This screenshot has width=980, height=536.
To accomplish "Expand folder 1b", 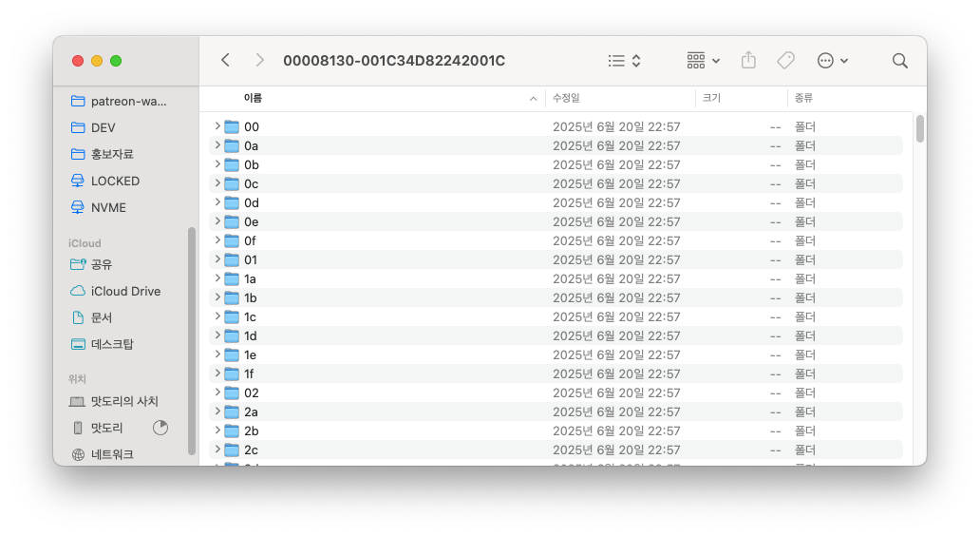I will tap(217, 297).
